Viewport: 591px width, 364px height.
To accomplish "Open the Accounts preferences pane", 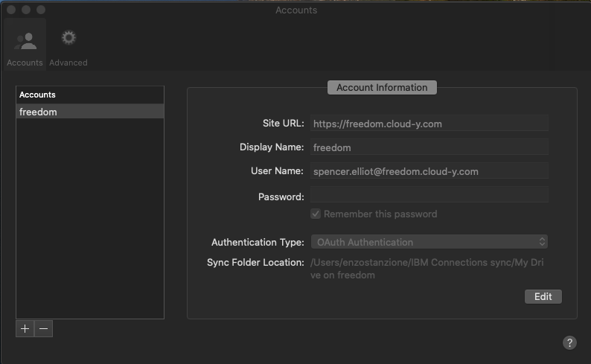I will click(25, 46).
